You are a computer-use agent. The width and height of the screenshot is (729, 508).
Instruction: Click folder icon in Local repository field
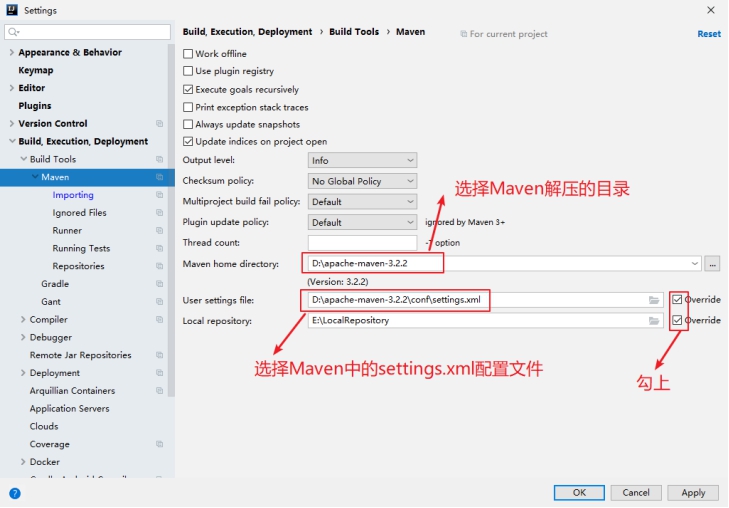654,321
